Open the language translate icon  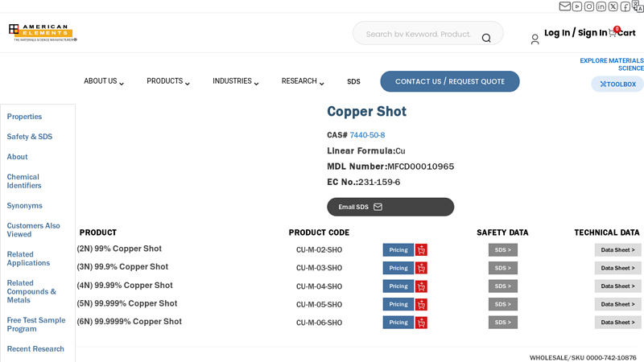point(638,6)
